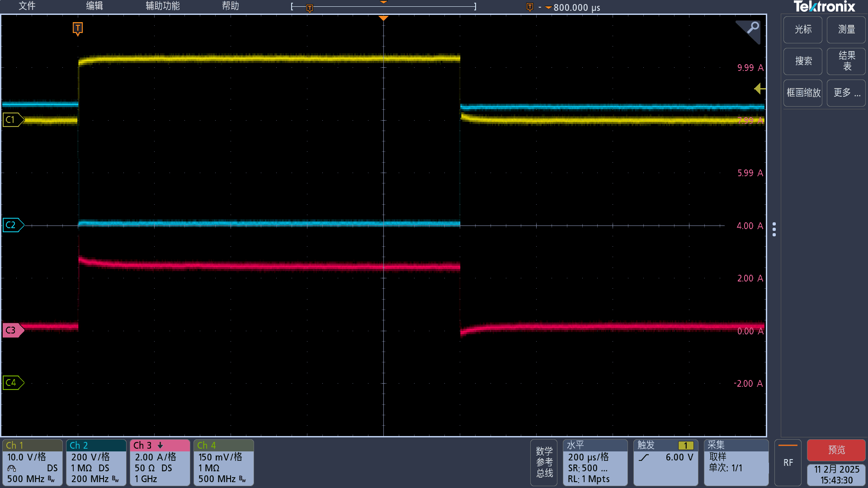Image resolution: width=868 pixels, height=488 pixels.
Task: Open the 水平 horizontal settings badge
Action: point(595,462)
